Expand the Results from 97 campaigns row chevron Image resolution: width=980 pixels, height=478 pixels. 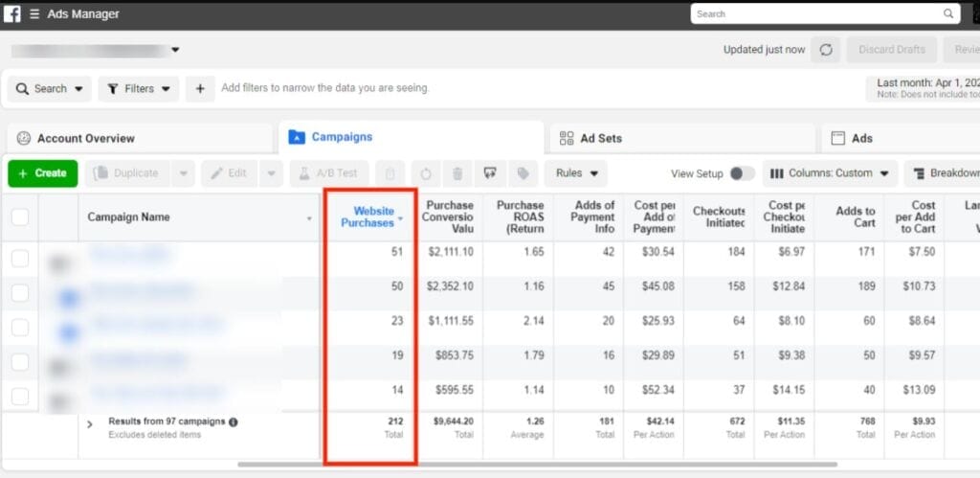click(x=89, y=424)
